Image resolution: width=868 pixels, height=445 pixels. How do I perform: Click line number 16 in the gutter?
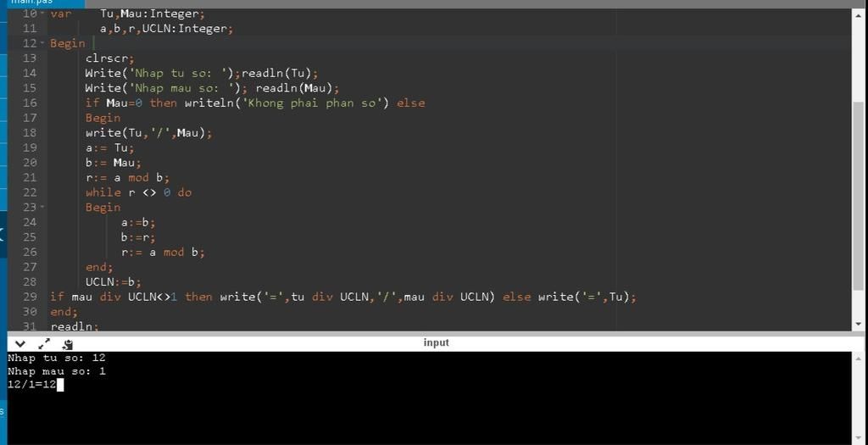click(x=30, y=103)
